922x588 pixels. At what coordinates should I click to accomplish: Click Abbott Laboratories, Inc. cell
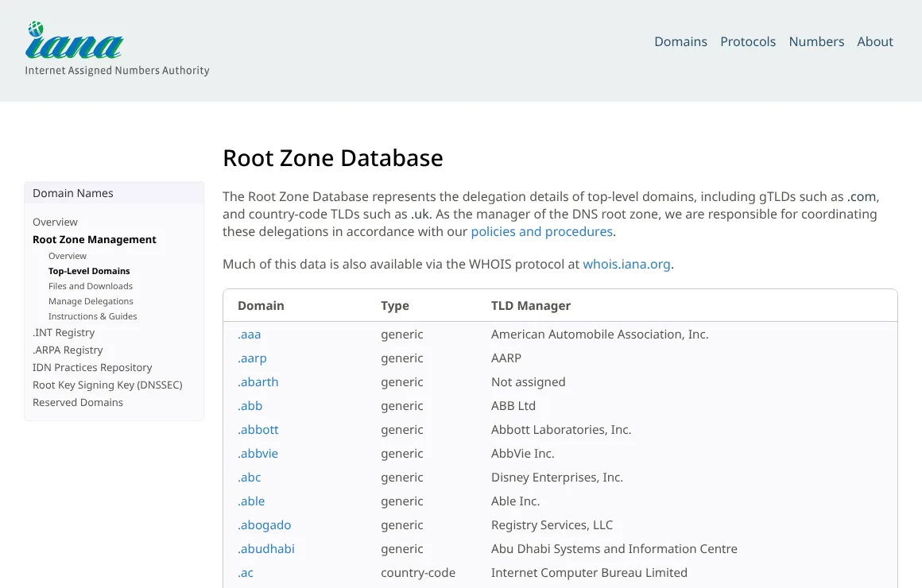click(x=561, y=430)
